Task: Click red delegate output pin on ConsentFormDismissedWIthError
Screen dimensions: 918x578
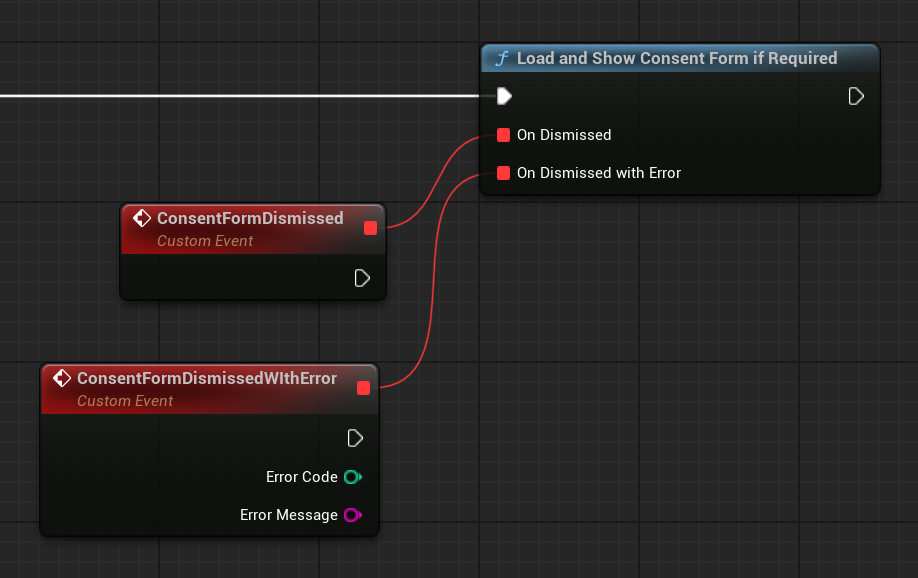Action: point(363,388)
